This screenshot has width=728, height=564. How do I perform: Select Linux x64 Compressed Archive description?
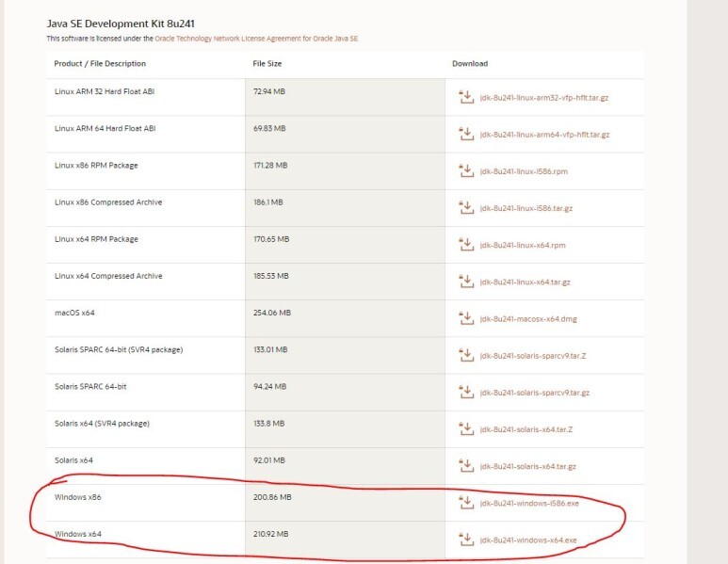click(x=108, y=276)
